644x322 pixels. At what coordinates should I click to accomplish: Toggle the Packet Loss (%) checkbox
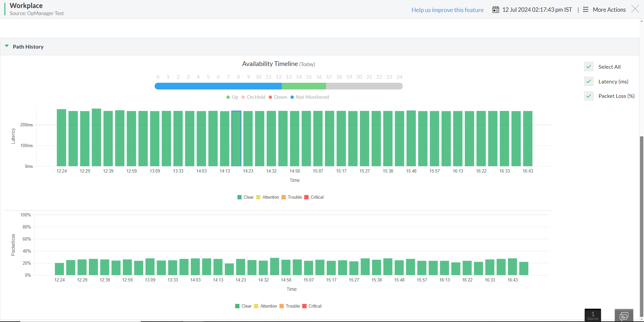coord(589,96)
